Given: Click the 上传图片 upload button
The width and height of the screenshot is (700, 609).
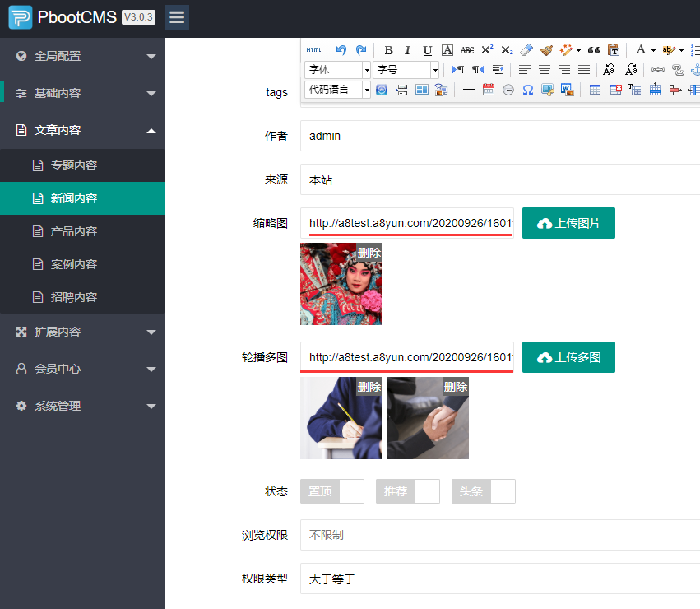Looking at the screenshot, I should tap(568, 223).
